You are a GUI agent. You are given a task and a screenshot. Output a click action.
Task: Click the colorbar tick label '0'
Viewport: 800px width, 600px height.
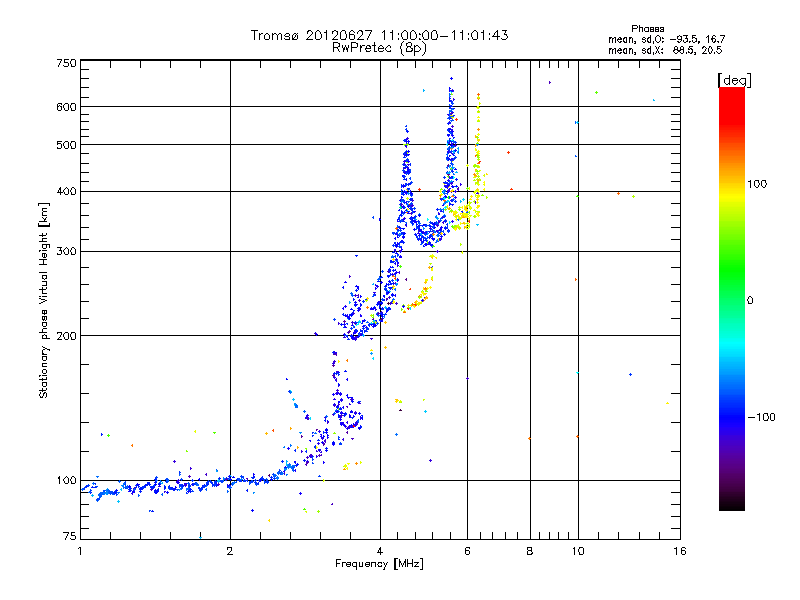[x=750, y=300]
